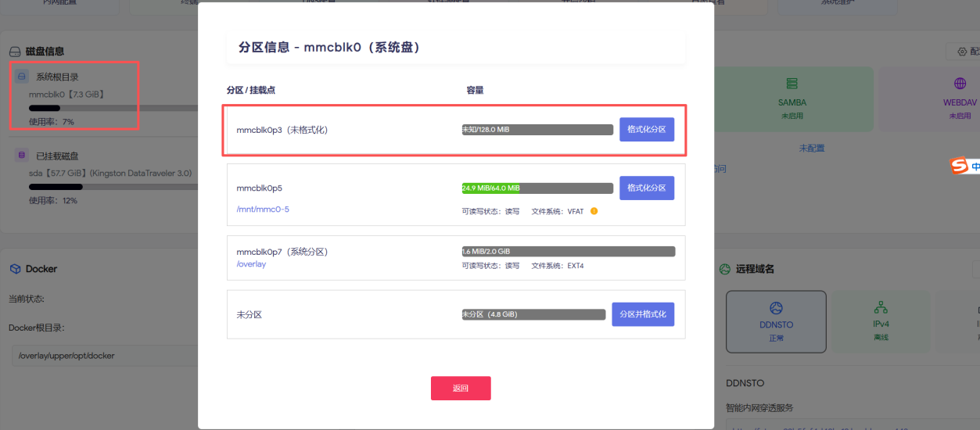Click the 分区 / 挂载点 column header
980x430 pixels.
251,90
